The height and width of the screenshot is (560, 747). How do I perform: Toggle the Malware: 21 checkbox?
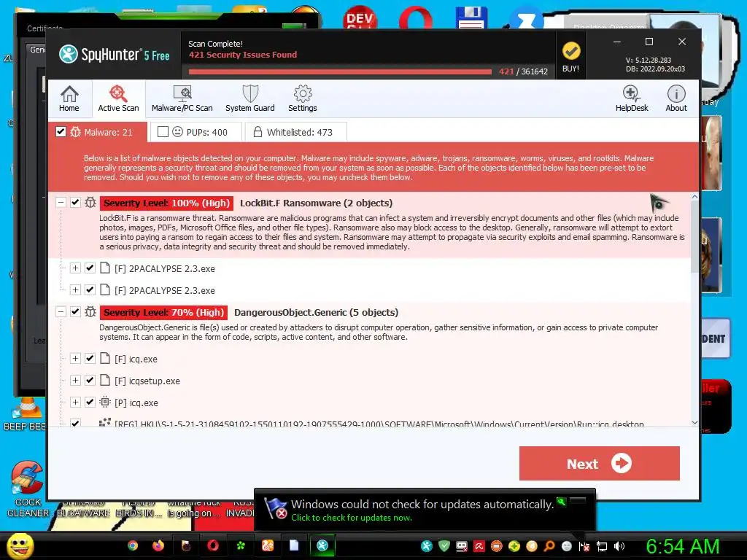point(61,131)
